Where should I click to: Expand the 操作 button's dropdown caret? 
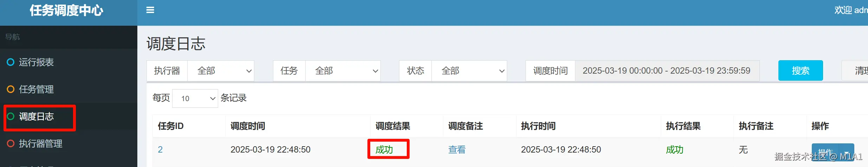(x=847, y=153)
